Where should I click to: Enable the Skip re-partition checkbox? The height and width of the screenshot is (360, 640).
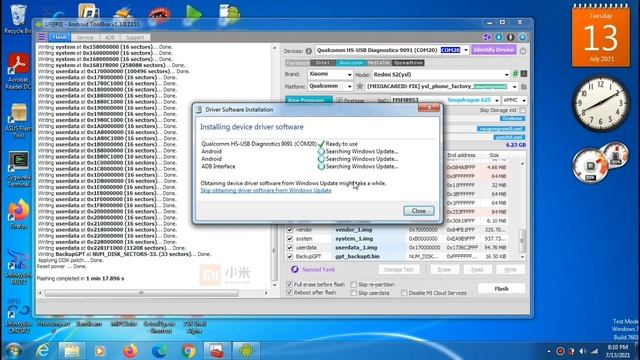353,284
